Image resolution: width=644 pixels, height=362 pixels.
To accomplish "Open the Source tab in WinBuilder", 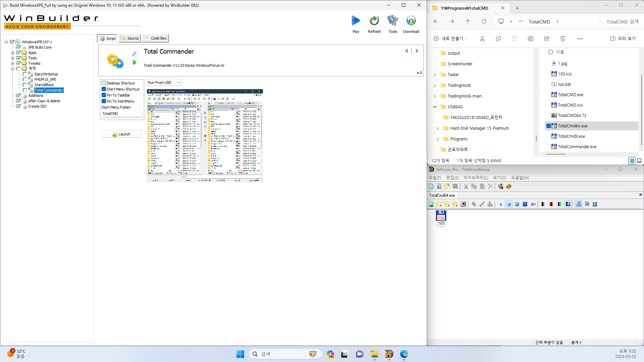I will [x=129, y=38].
